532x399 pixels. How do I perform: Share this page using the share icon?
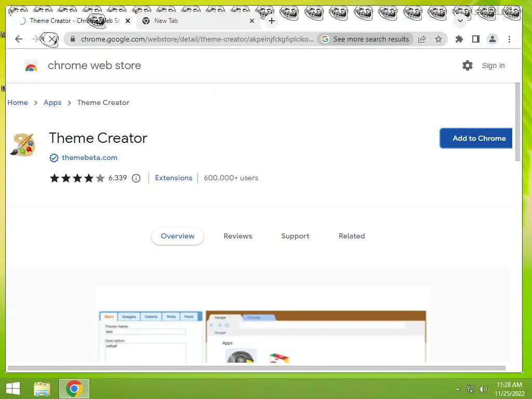(422, 39)
